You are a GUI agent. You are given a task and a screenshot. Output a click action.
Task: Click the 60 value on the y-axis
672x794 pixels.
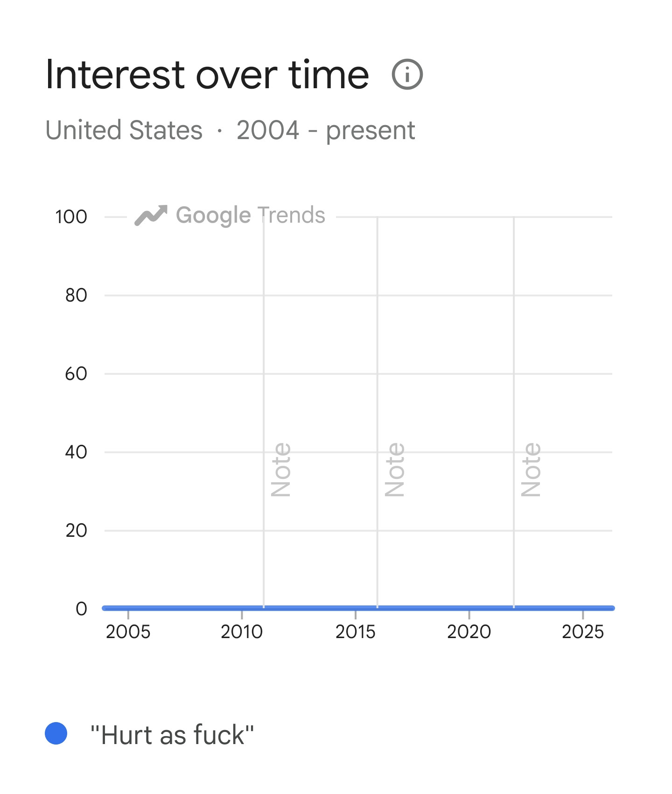tap(76, 373)
